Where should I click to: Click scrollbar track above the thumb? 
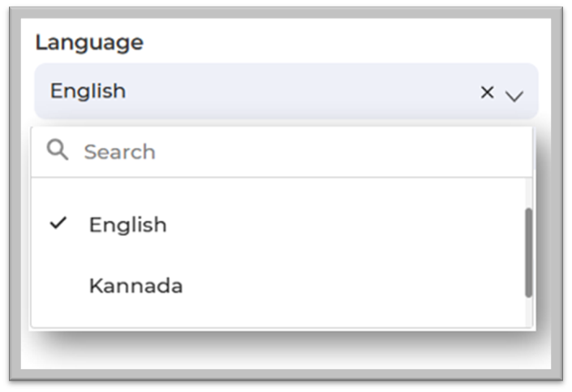[x=528, y=192]
